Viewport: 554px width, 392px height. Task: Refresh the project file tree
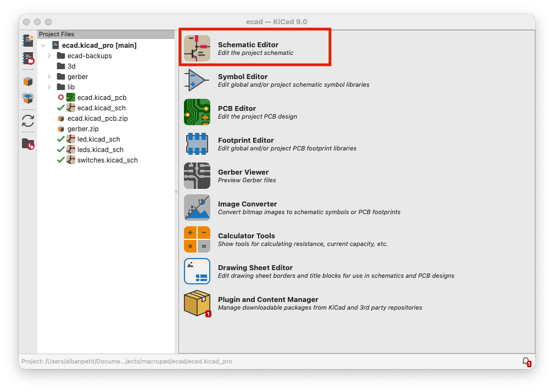28,121
